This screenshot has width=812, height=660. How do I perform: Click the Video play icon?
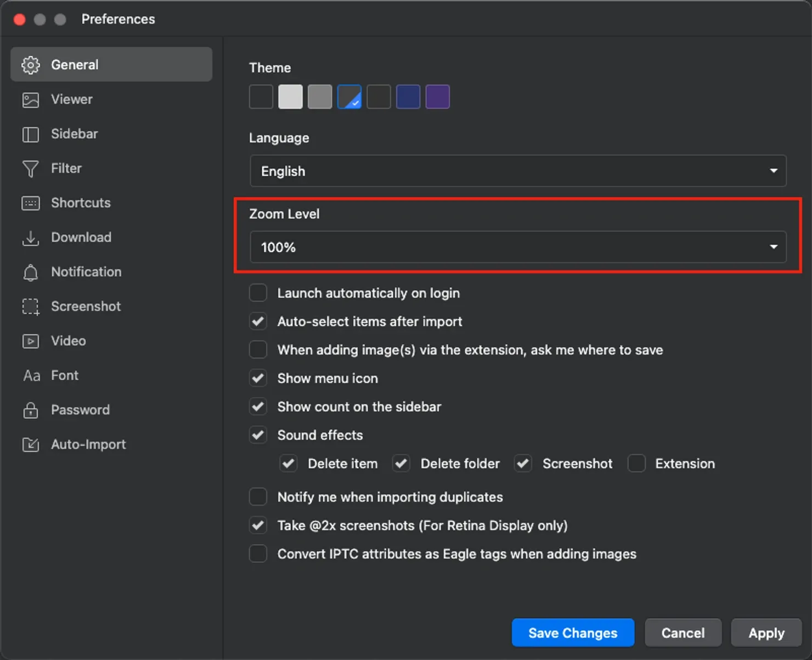tap(31, 341)
